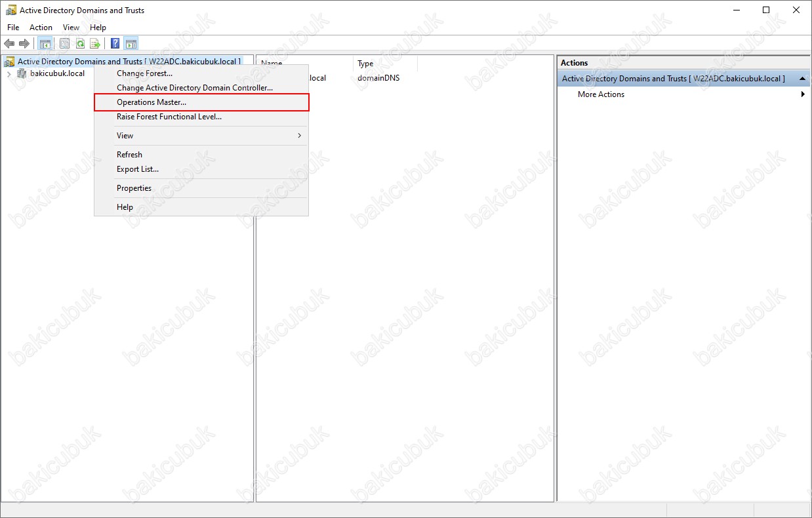This screenshot has width=812, height=518.
Task: Collapse the Actions section header arrow
Action: tap(803, 79)
